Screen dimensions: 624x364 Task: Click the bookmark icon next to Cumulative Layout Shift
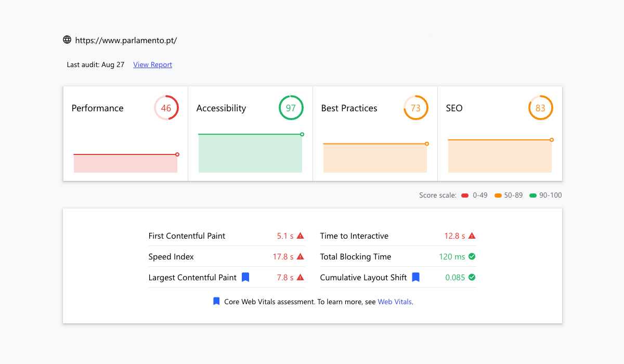(x=415, y=277)
